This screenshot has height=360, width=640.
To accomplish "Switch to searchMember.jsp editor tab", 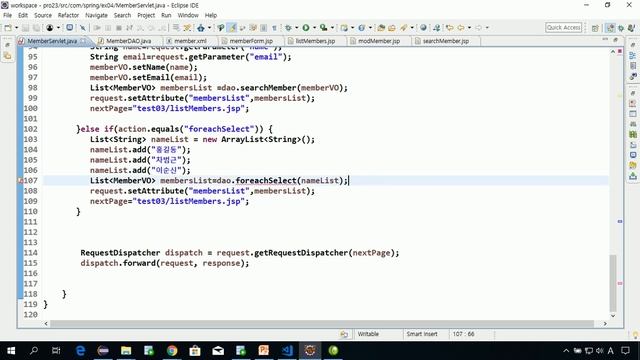I will pos(446,41).
